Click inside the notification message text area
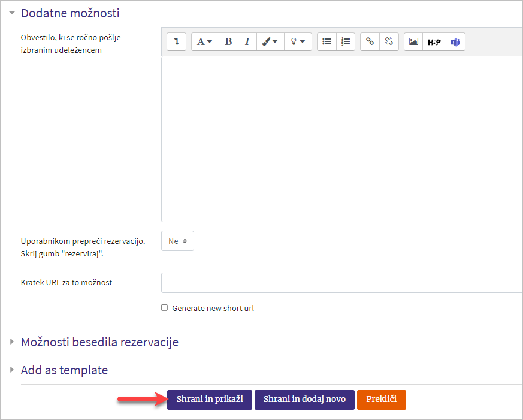Image resolution: width=523 pixels, height=420 pixels. (x=341, y=139)
